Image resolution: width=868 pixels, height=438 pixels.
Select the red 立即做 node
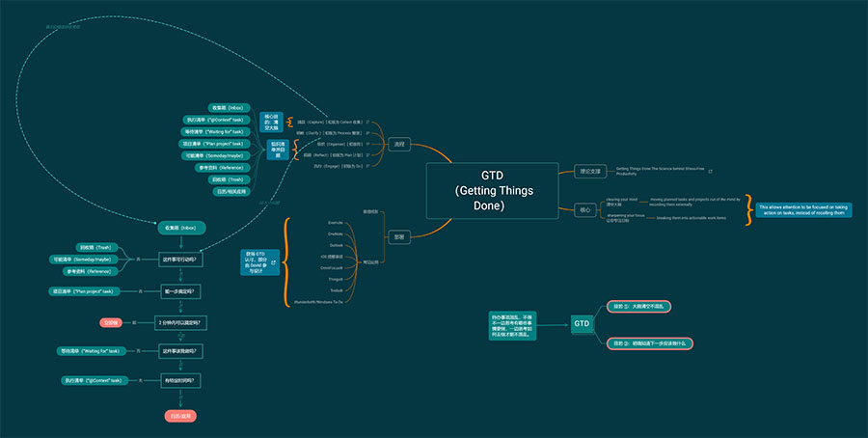point(111,322)
